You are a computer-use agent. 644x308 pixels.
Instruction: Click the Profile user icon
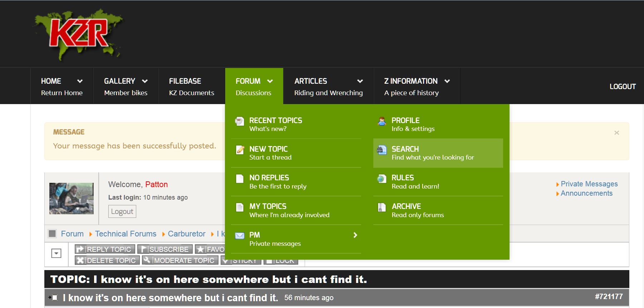point(382,121)
